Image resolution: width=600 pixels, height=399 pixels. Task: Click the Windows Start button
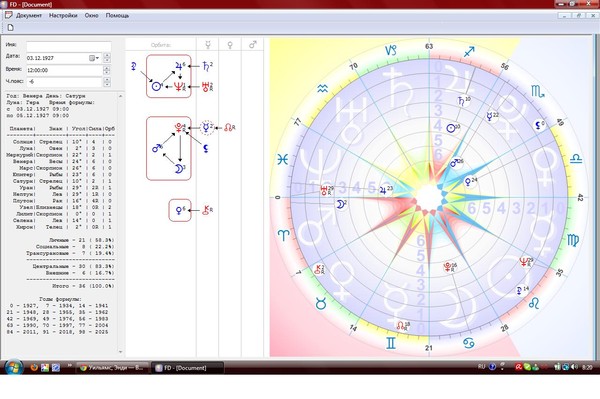tap(14, 367)
